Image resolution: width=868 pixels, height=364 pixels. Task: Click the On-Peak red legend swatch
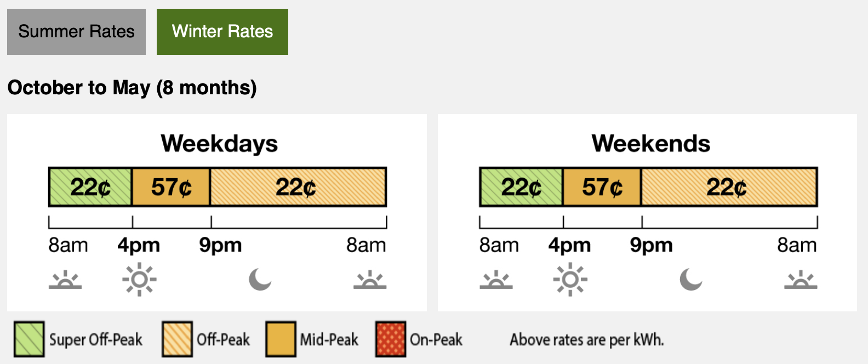[391, 339]
